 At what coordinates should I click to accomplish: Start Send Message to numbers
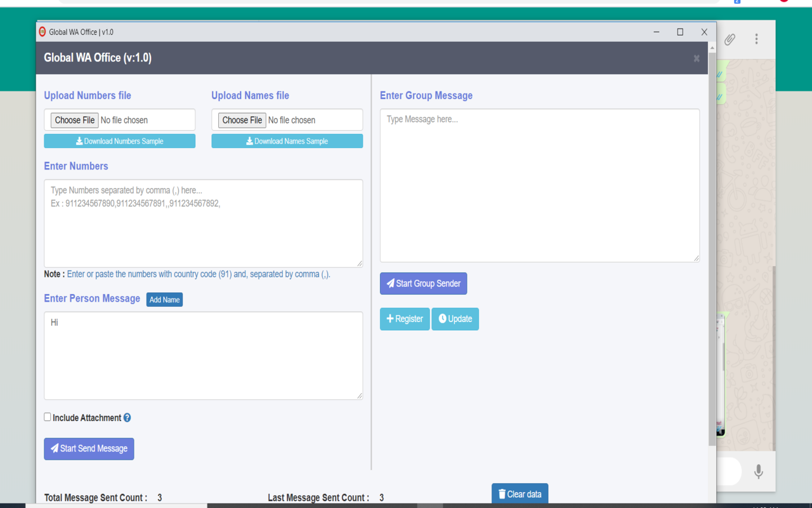click(x=89, y=449)
